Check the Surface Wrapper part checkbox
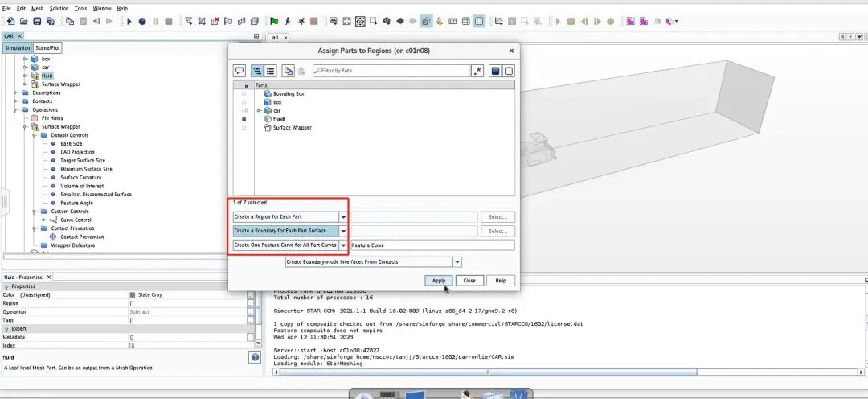 pyautogui.click(x=244, y=127)
